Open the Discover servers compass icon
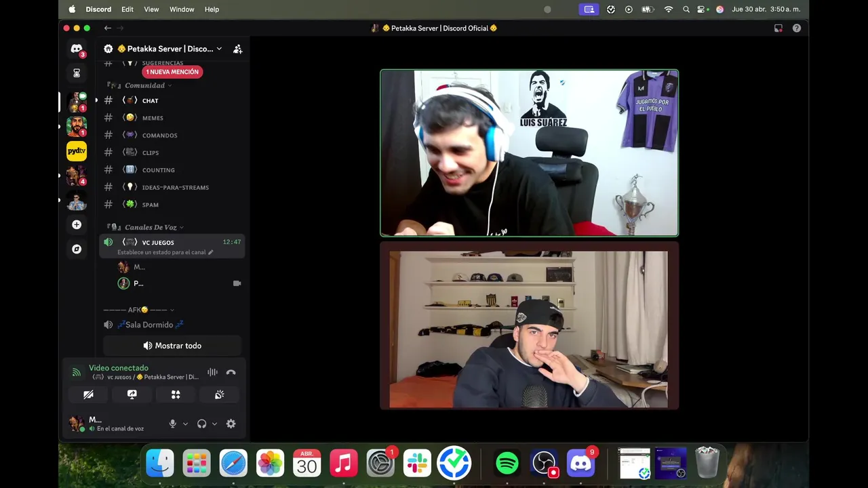This screenshot has height=488, width=868. 77,249
